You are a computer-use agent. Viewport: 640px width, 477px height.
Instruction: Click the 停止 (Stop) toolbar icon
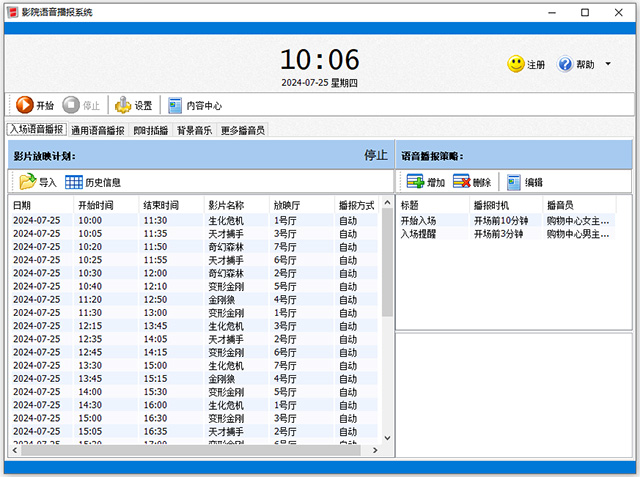tap(72, 105)
